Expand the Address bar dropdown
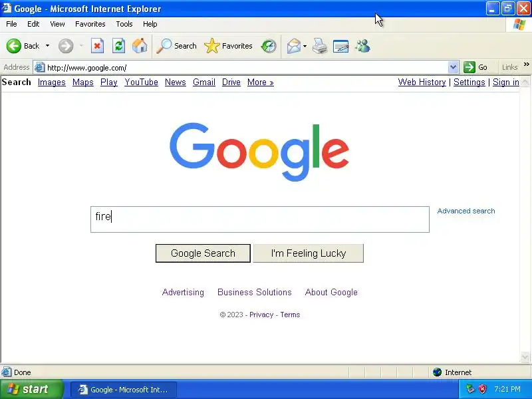The width and height of the screenshot is (532, 399). pos(453,67)
